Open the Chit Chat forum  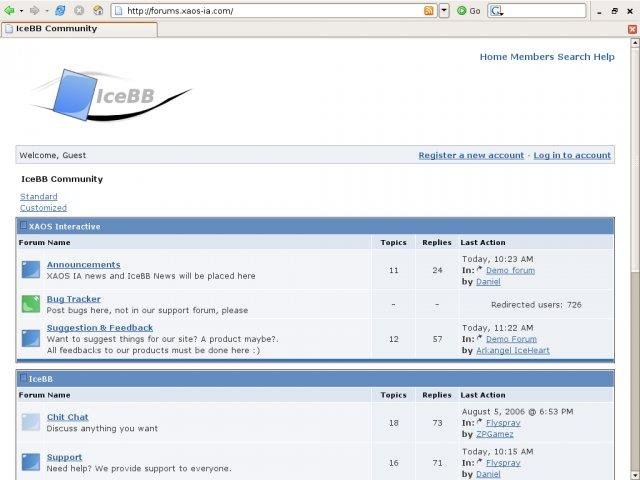(x=67, y=417)
